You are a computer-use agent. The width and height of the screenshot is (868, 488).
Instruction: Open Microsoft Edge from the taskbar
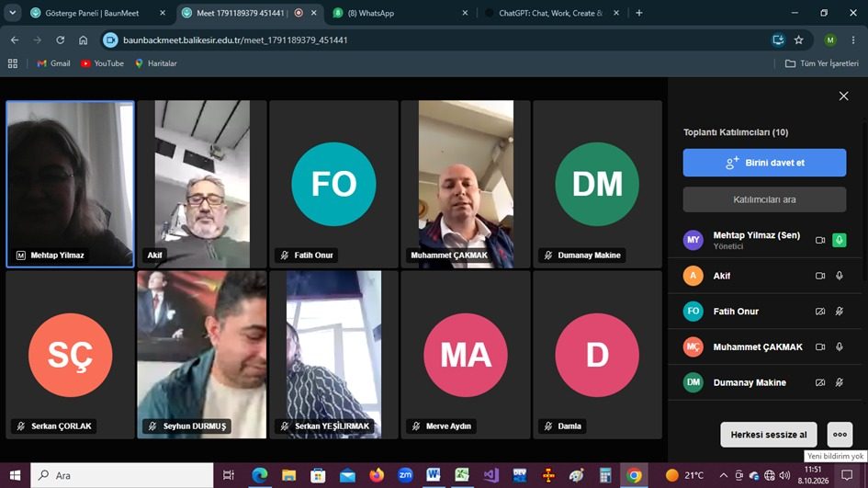tap(260, 475)
